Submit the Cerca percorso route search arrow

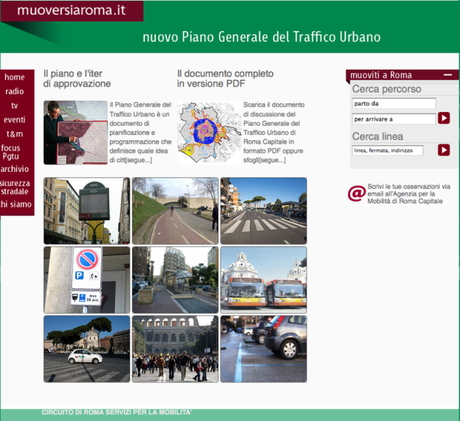[x=444, y=118]
